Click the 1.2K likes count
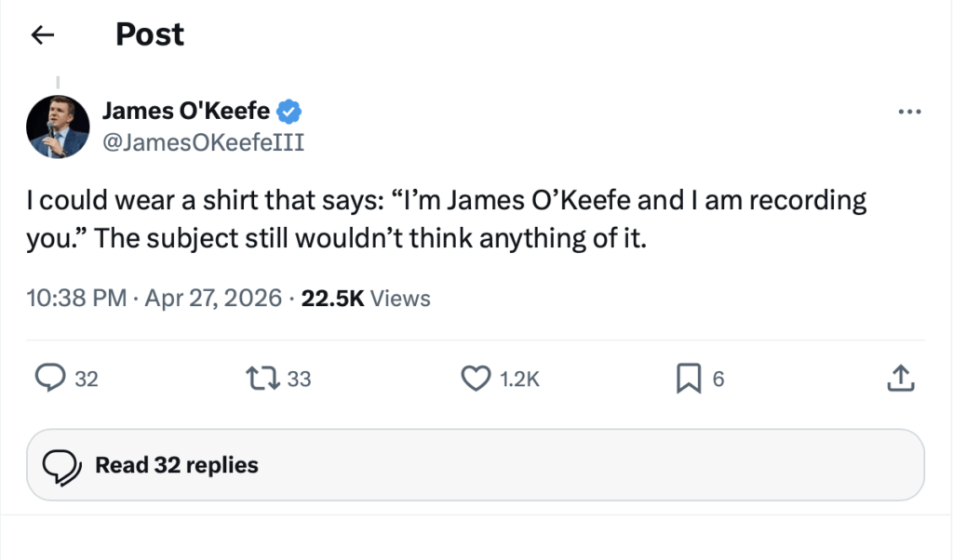This screenshot has height=560, width=953. 519,379
